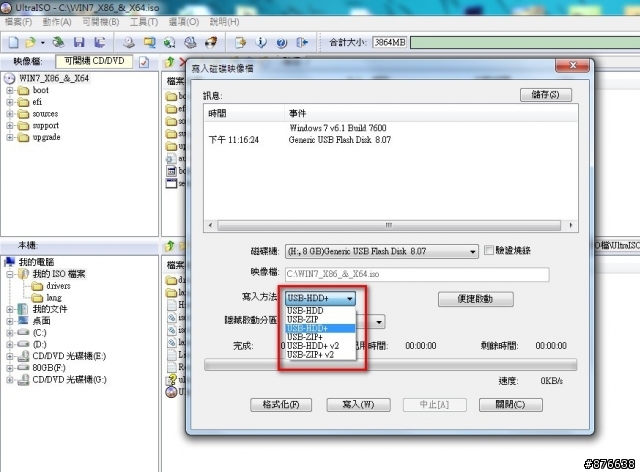Click the Add files toolbar icon
The image size is (640, 472).
click(x=240, y=42)
